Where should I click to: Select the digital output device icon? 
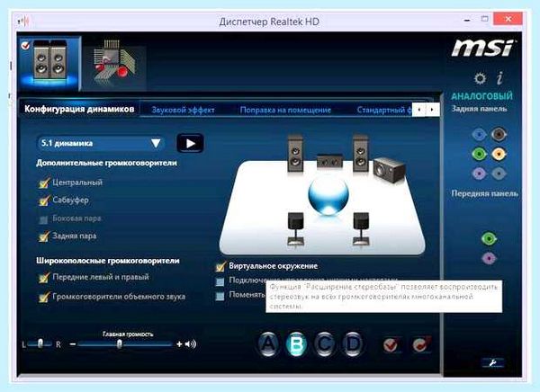pos(113,62)
